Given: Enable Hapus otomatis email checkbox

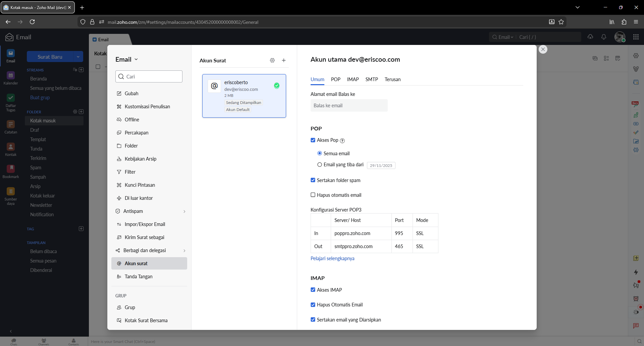Looking at the screenshot, I should pos(313,195).
